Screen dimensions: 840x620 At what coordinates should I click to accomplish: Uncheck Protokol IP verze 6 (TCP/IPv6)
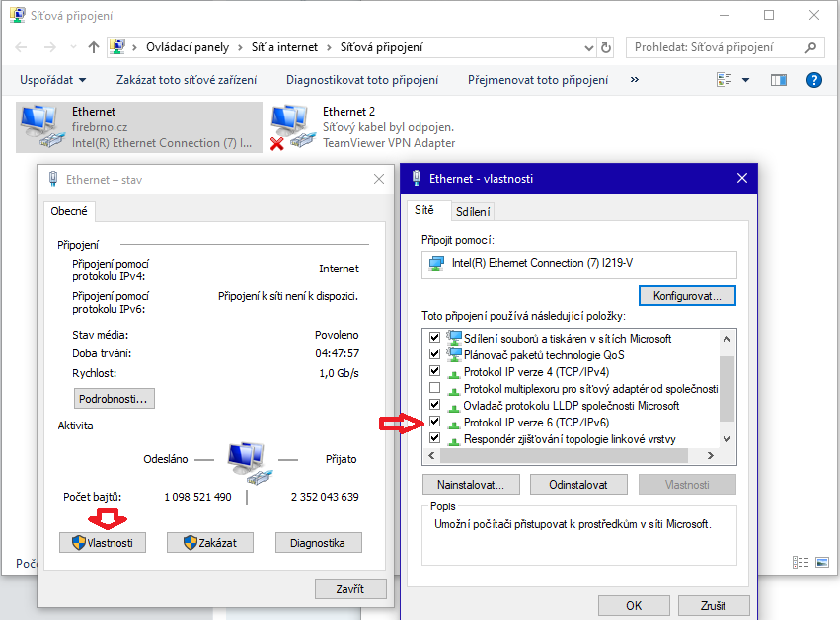click(435, 423)
